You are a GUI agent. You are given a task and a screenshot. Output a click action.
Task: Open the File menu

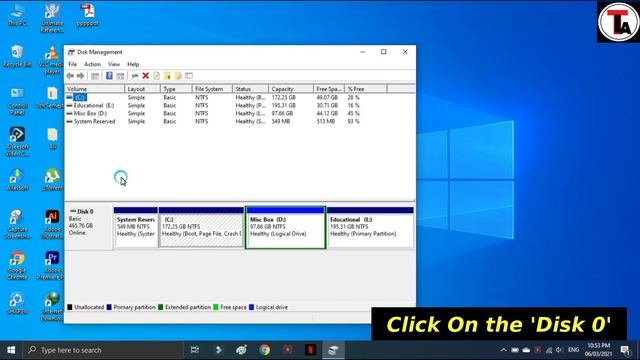click(x=73, y=64)
